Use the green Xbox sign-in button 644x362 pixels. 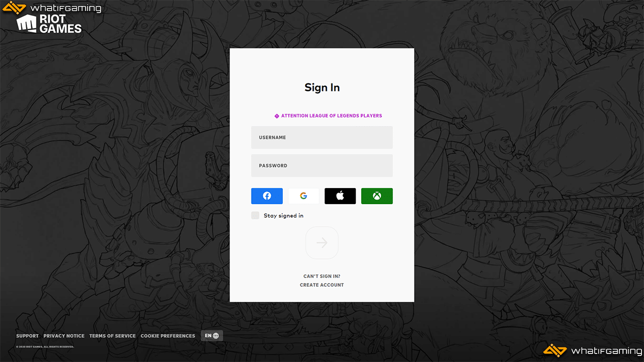pyautogui.click(x=377, y=196)
